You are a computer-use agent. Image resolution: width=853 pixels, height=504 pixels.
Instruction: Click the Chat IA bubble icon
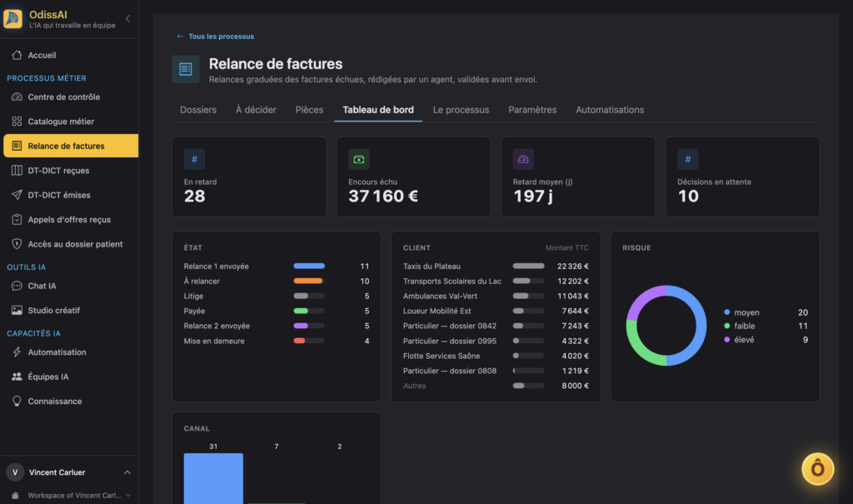pos(17,286)
